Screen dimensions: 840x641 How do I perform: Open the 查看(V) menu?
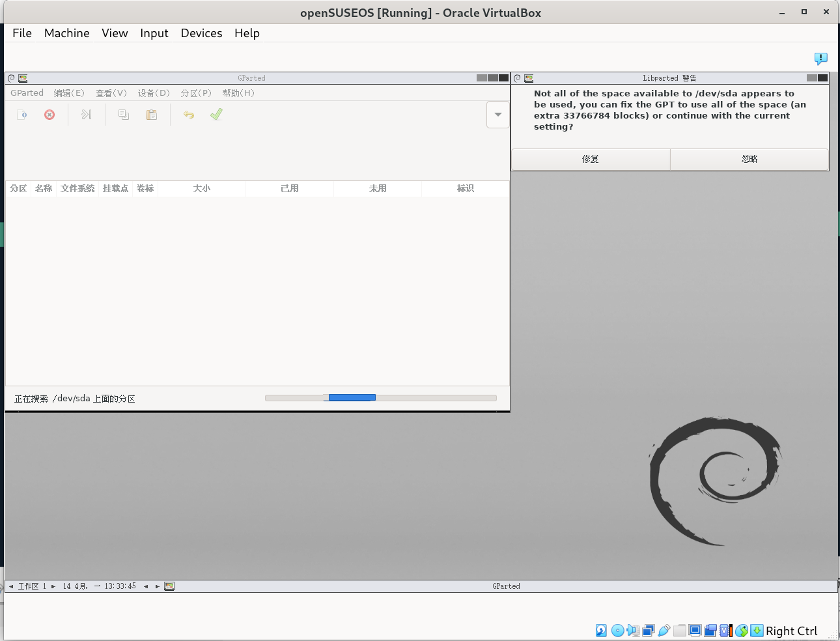tap(111, 93)
